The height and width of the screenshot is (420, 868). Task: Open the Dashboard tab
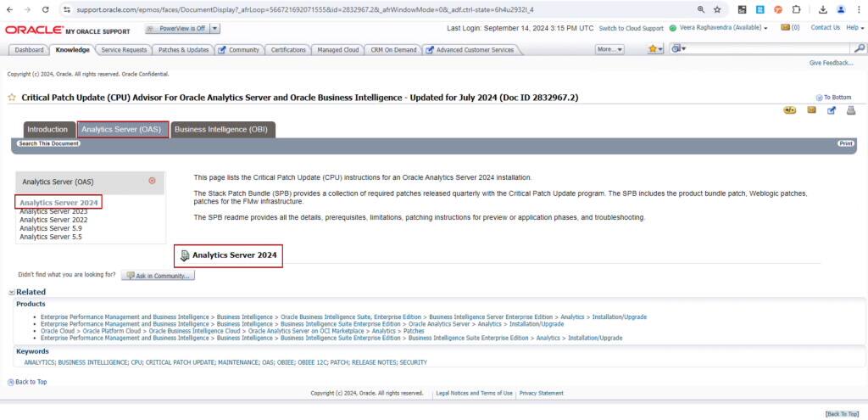tap(29, 50)
